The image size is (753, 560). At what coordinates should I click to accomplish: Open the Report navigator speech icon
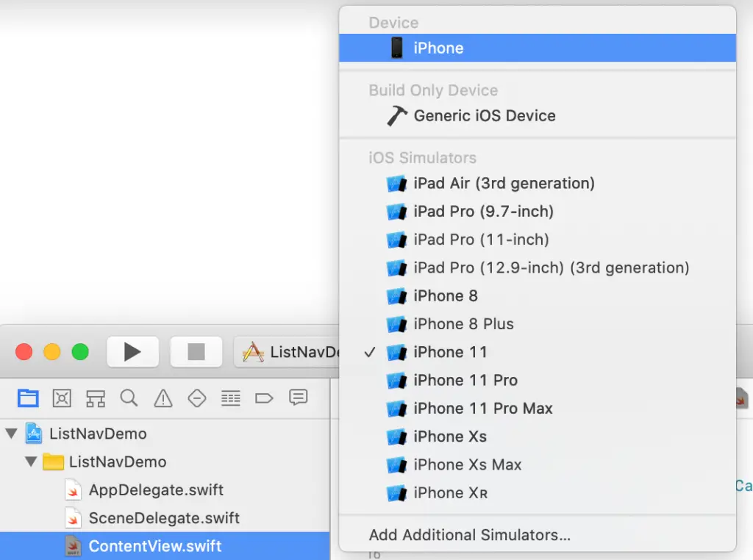tap(299, 398)
